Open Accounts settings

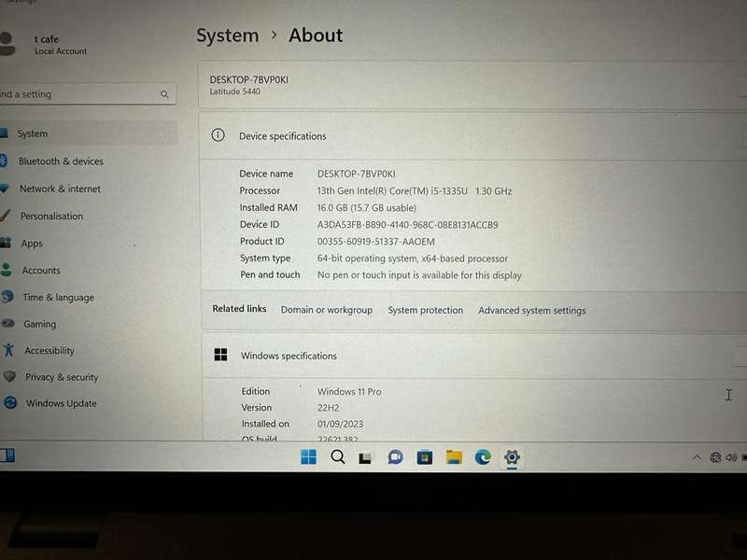[x=88, y=271]
